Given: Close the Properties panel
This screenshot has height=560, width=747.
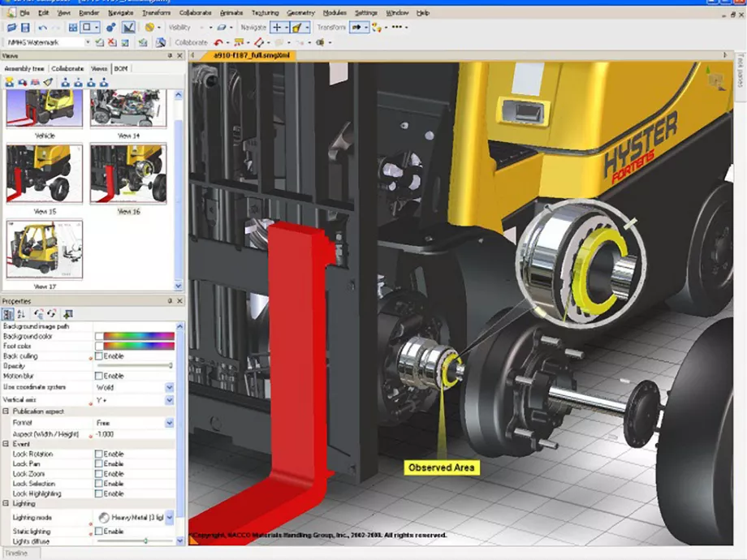Looking at the screenshot, I should pos(179,301).
